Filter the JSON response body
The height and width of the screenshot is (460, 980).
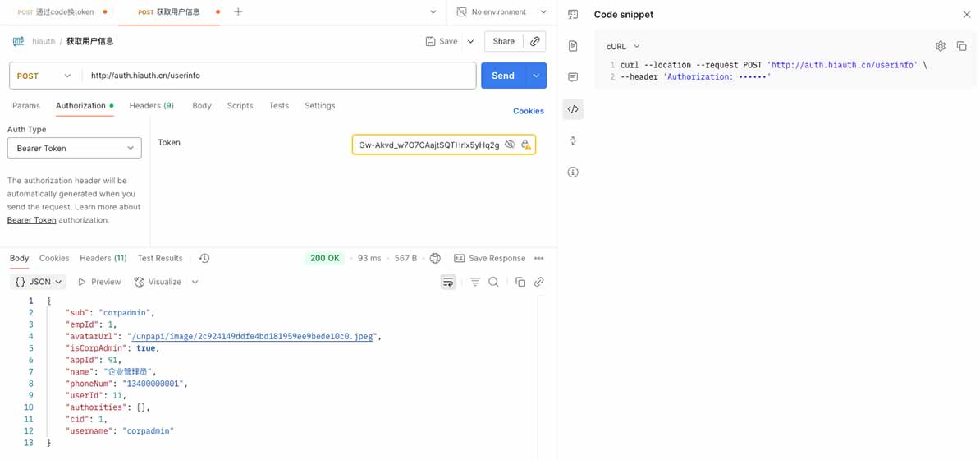[474, 282]
